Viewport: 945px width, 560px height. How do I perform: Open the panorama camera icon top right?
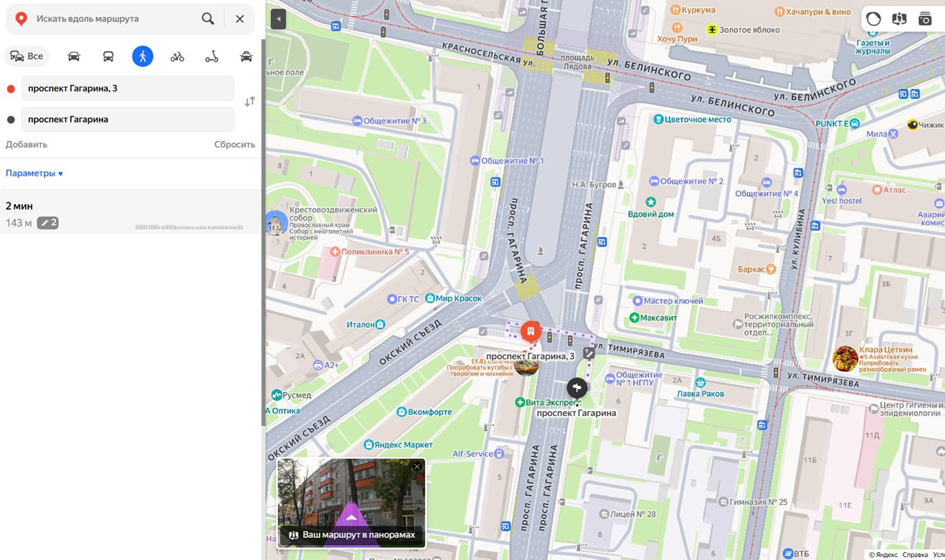click(925, 19)
